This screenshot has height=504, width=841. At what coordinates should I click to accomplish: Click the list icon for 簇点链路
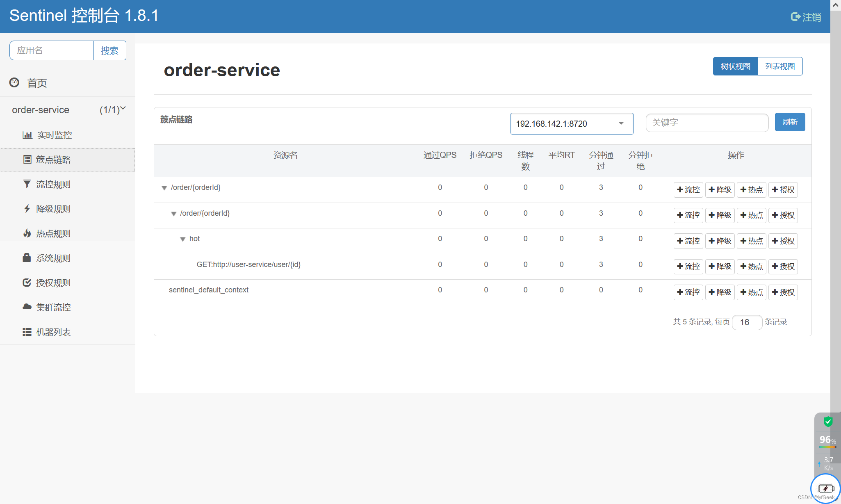[x=27, y=160]
